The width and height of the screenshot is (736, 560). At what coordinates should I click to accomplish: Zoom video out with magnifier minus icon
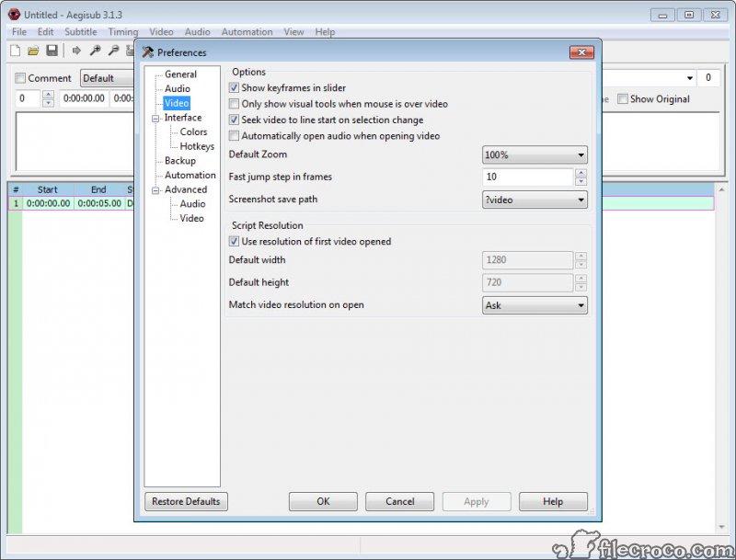113,51
